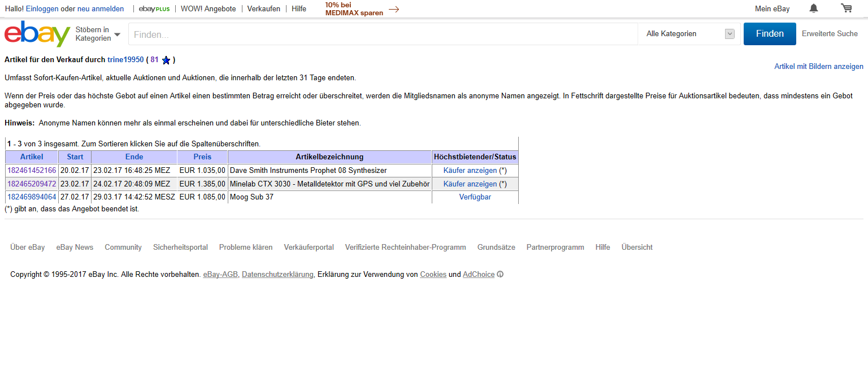Open item number 182469894064

pyautogui.click(x=32, y=197)
